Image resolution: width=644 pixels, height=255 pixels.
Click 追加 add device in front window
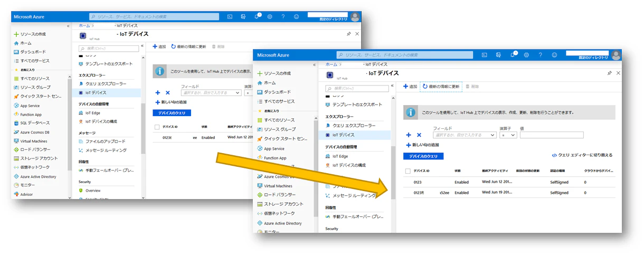[x=410, y=86]
